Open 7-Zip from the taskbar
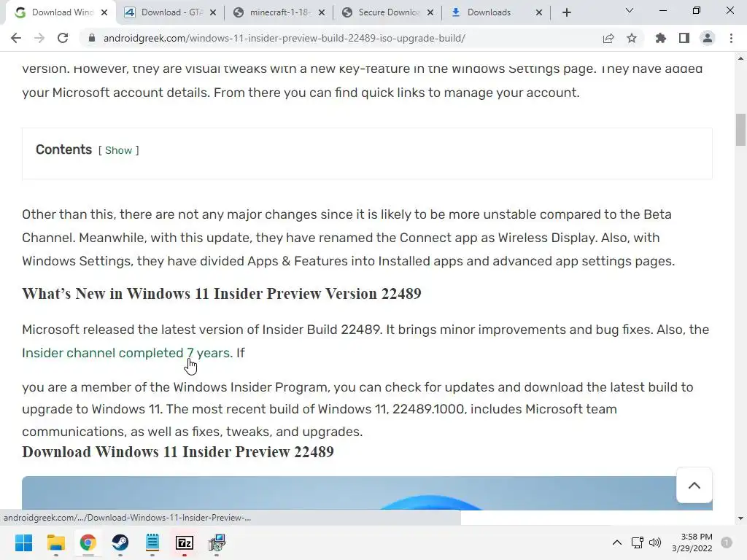The image size is (747, 560). click(x=185, y=542)
